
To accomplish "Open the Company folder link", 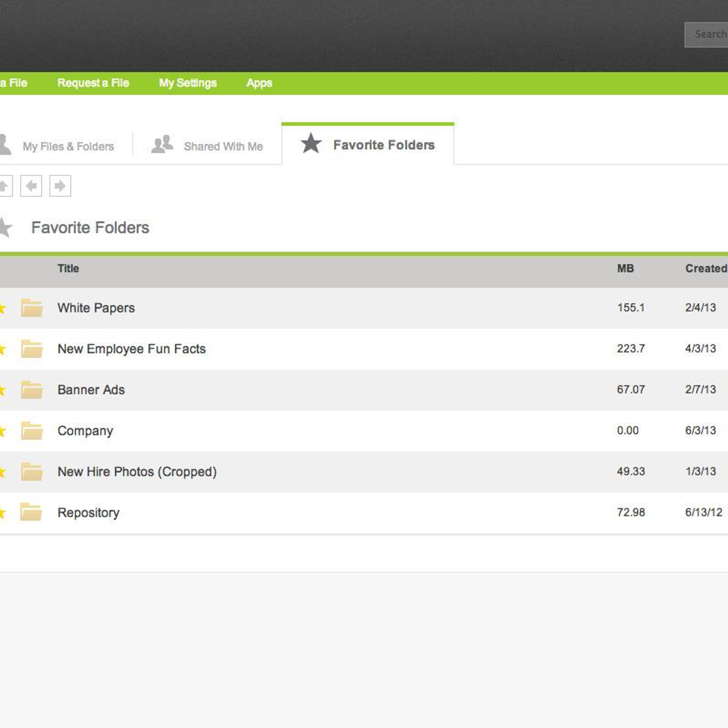I will (x=85, y=431).
